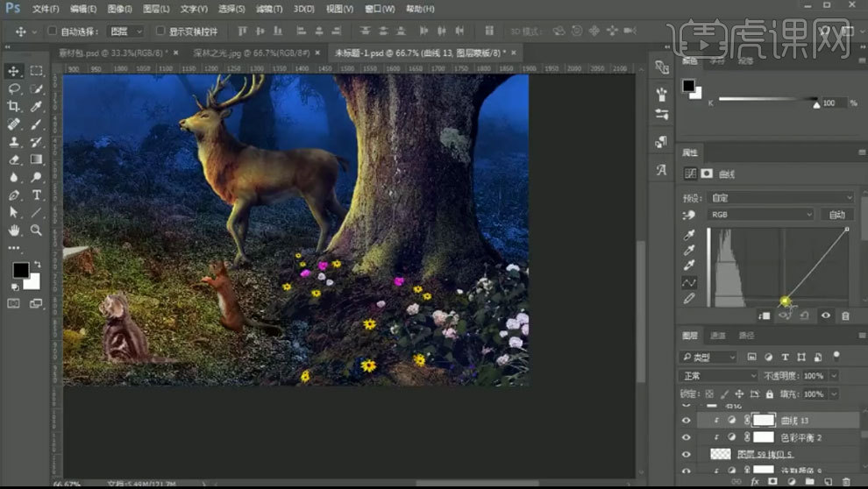This screenshot has width=868, height=489.
Task: Toggle the layer filter on/off switch
Action: point(836,355)
